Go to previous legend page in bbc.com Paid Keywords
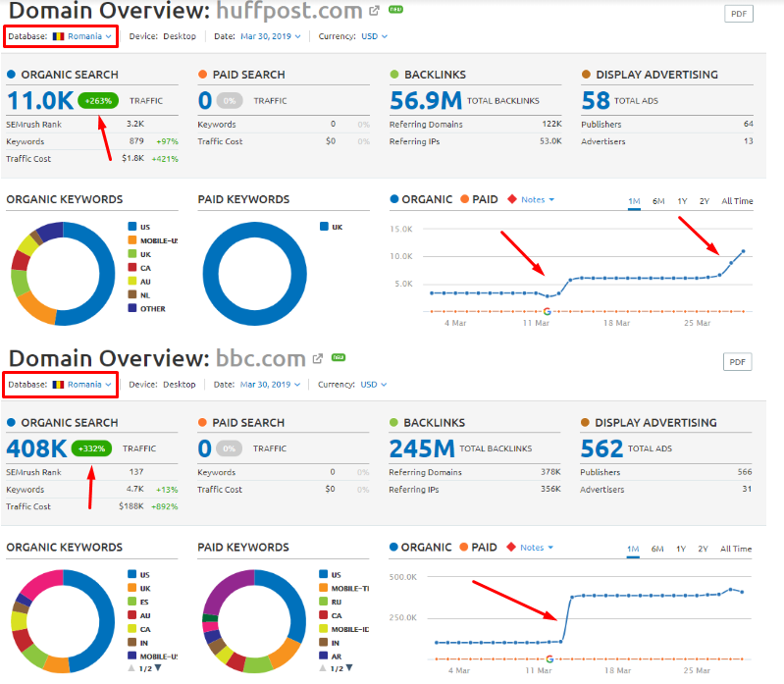784x684 pixels. tap(323, 668)
